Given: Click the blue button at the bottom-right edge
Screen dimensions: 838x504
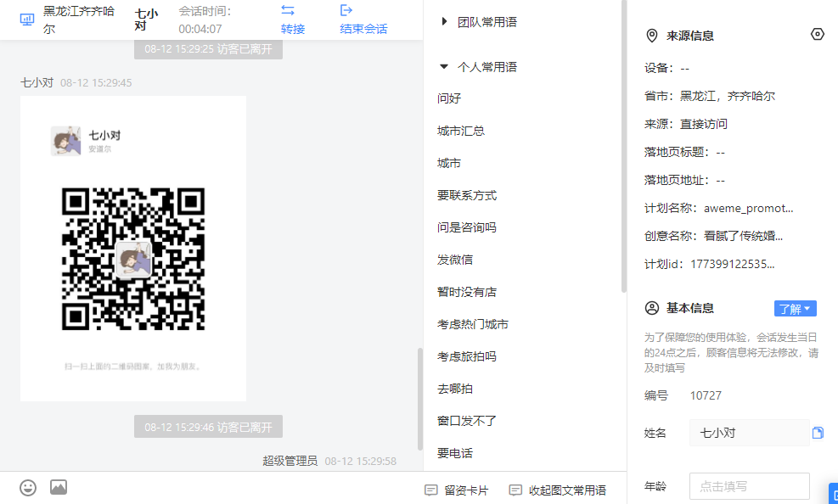Looking at the screenshot, I should [x=833, y=493].
